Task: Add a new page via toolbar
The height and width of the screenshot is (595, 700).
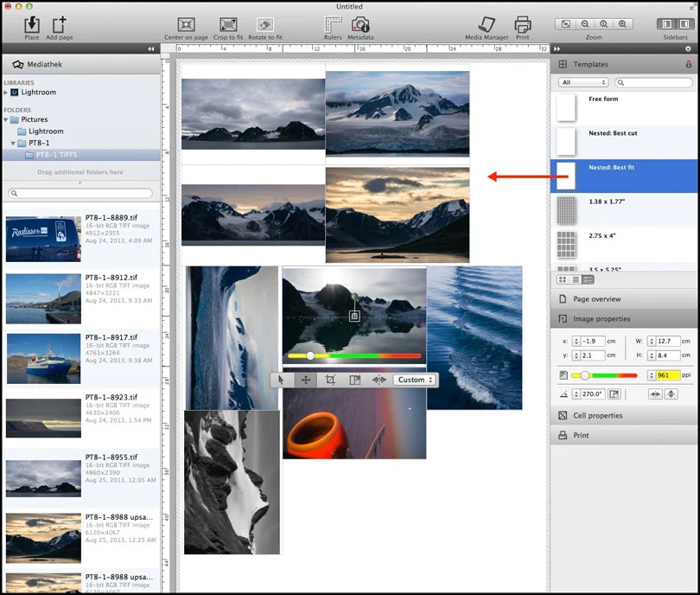Action: 59,24
